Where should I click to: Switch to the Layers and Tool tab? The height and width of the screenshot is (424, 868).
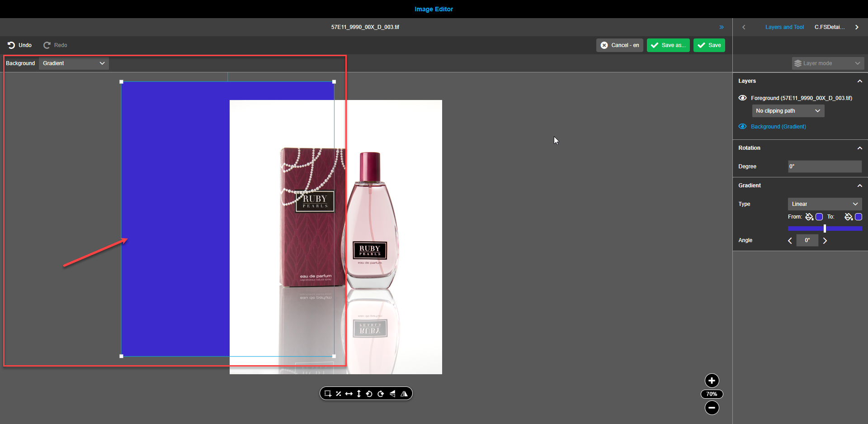tap(784, 27)
